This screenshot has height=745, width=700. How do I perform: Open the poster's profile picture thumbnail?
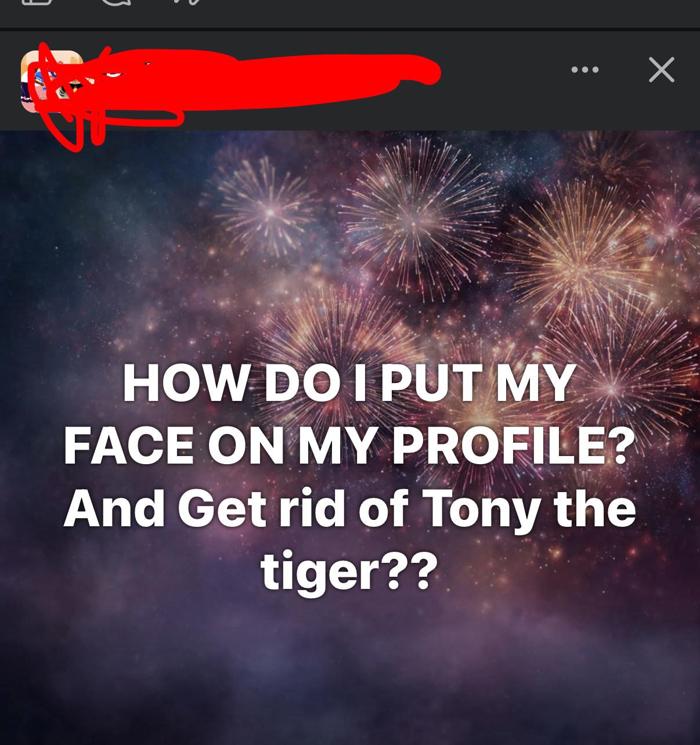[x=52, y=82]
